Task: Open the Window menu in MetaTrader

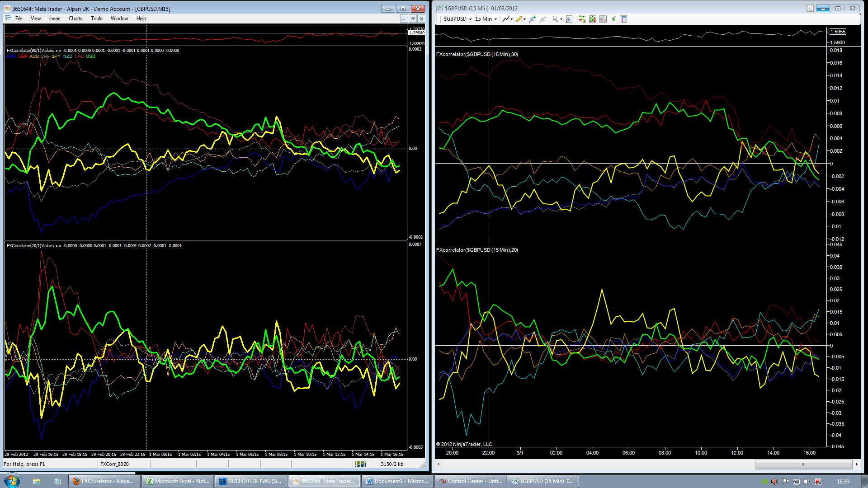Action: coord(119,19)
